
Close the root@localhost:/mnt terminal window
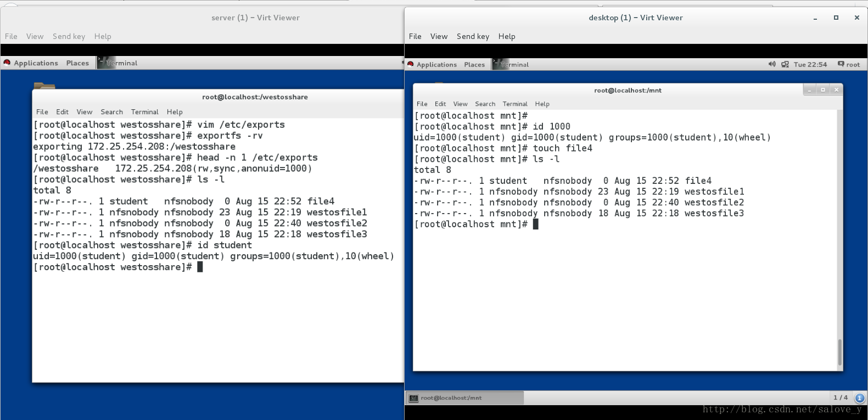pyautogui.click(x=836, y=90)
